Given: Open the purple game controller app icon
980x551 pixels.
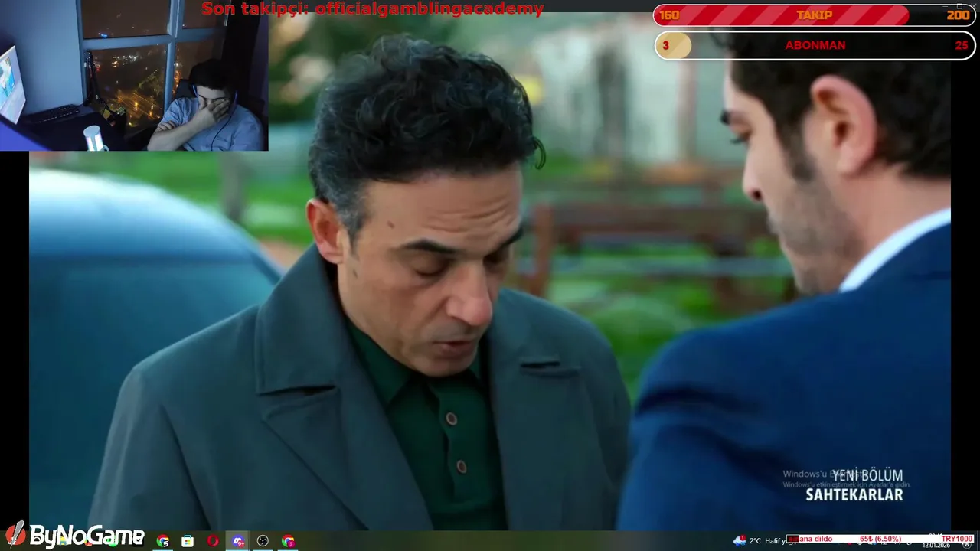Looking at the screenshot, I should pos(238,541).
